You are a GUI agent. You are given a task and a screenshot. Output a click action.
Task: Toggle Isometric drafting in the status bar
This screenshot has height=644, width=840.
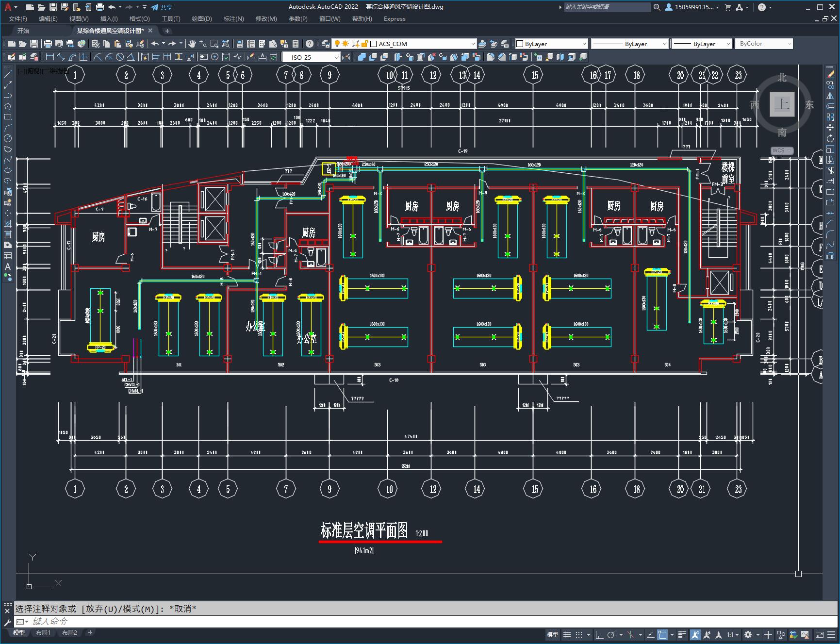pyautogui.click(x=631, y=634)
